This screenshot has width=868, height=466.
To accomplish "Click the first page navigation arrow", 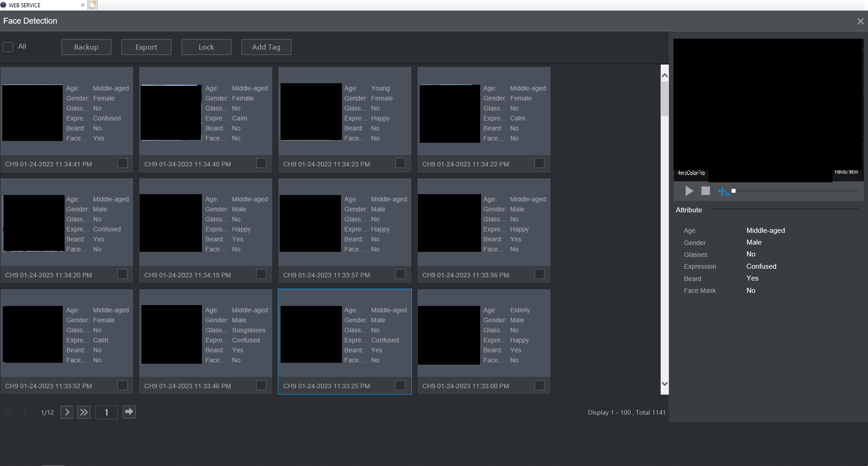I will pos(8,412).
